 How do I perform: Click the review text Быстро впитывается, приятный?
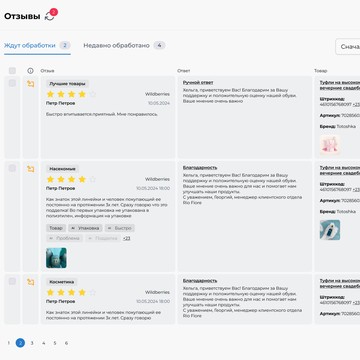tap(102, 114)
